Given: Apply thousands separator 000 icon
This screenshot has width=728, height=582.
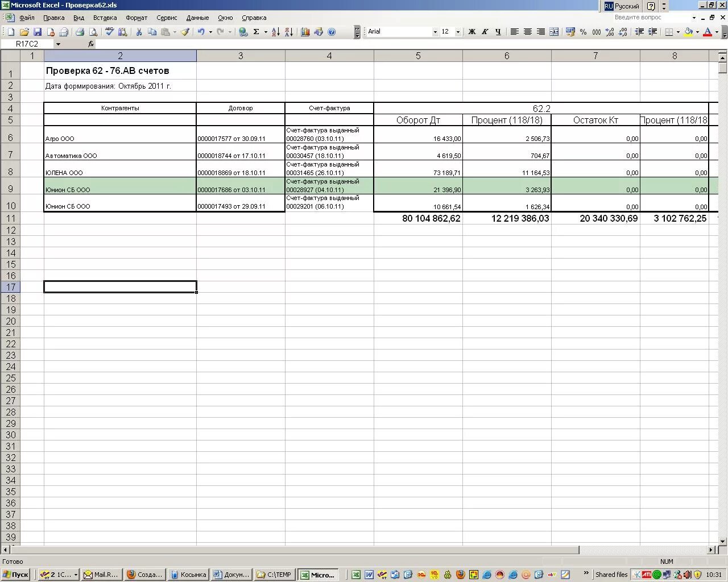Looking at the screenshot, I should (x=597, y=32).
